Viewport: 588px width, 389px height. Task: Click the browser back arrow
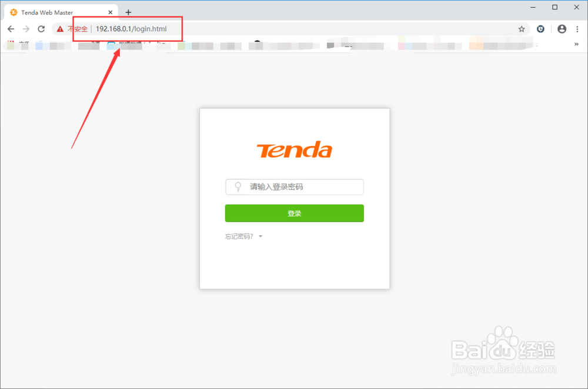[11, 29]
